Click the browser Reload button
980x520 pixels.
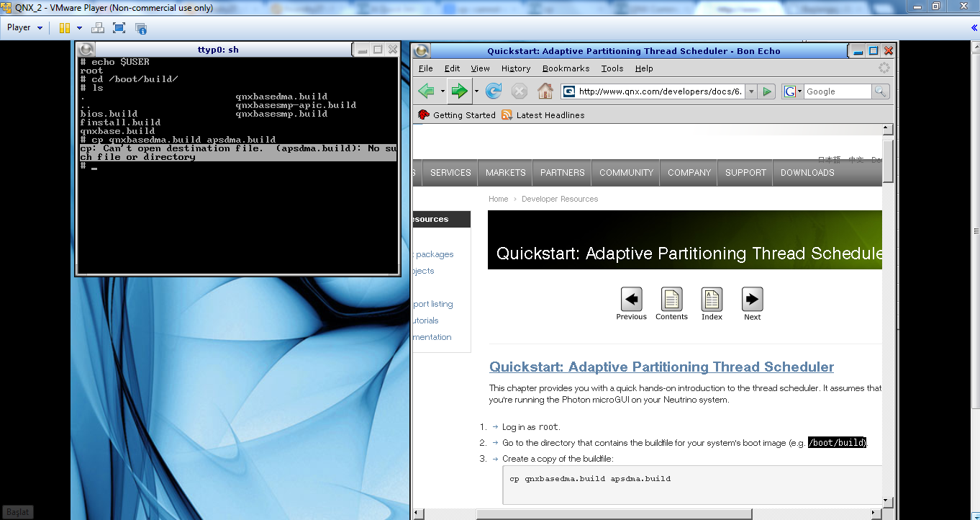494,91
